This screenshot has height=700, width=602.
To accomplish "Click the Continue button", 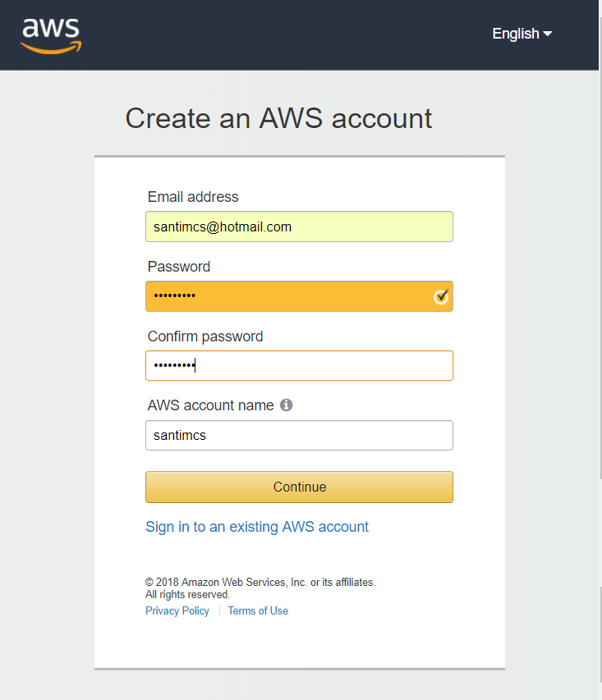I will 299,487.
